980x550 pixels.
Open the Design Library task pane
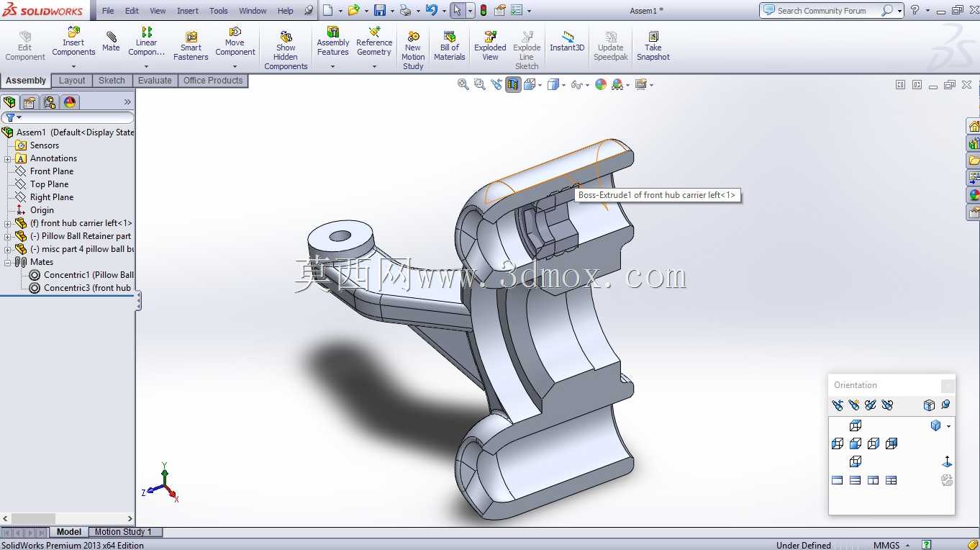(x=974, y=143)
